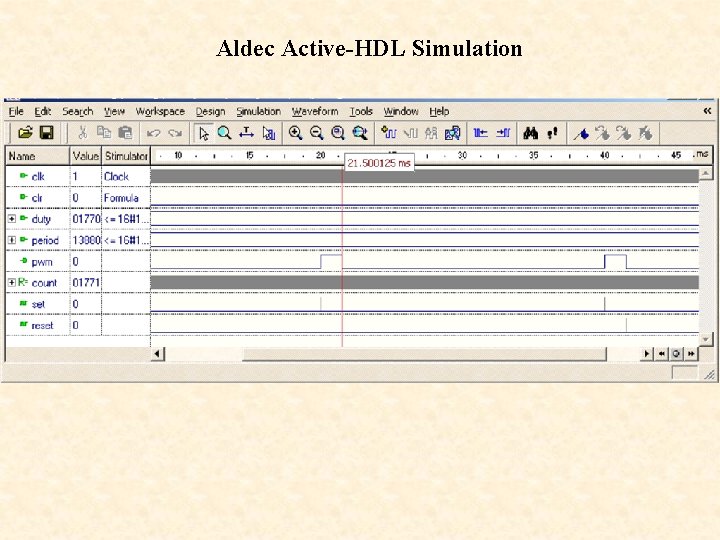Click the compare waveforms icon
This screenshot has width=720, height=540.
tap(431, 133)
